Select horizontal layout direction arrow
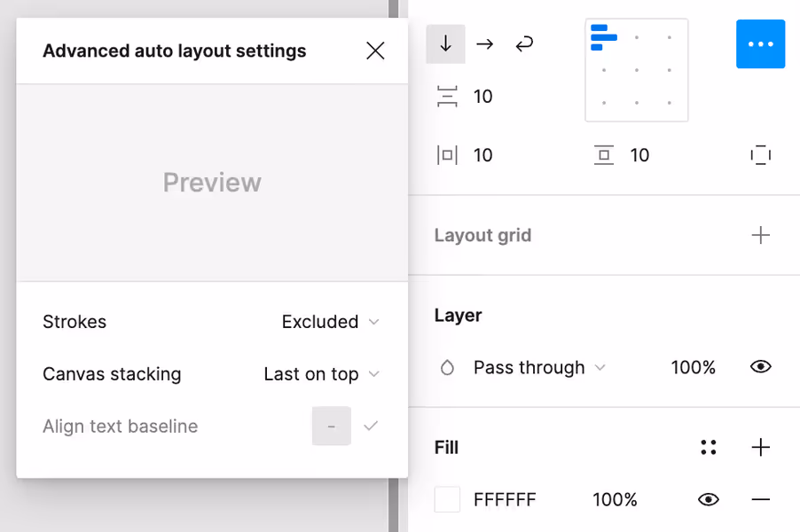The width and height of the screenshot is (800, 532). pos(484,43)
